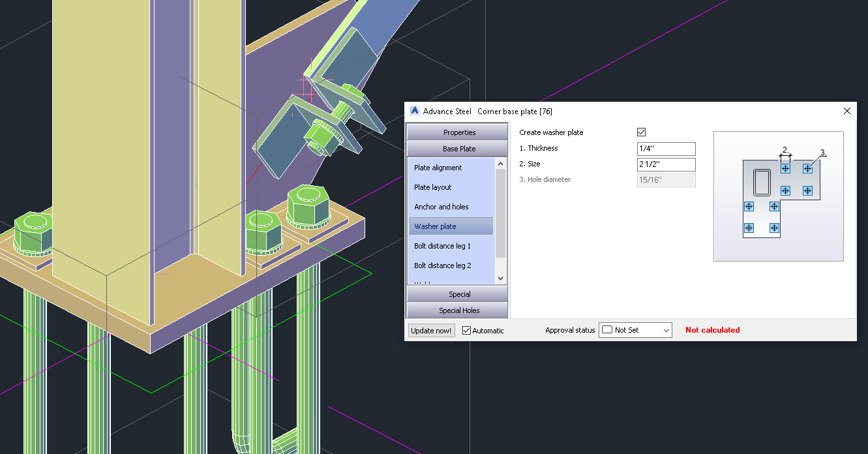
Task: Select the bottom-left anchor bolt icon
Action: click(748, 228)
